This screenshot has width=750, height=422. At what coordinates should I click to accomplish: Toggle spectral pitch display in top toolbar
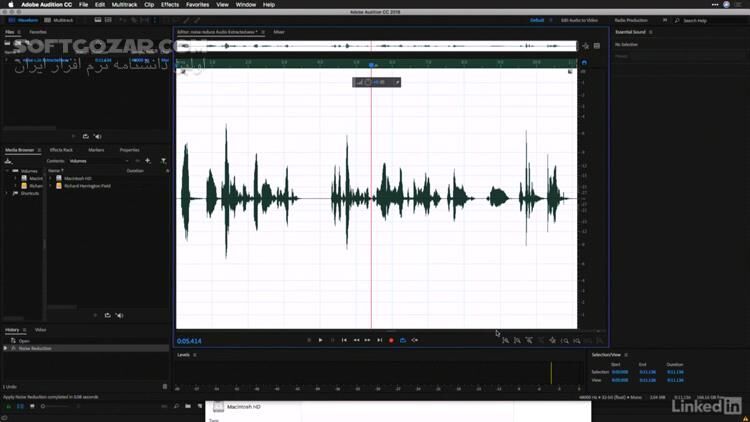tap(109, 20)
